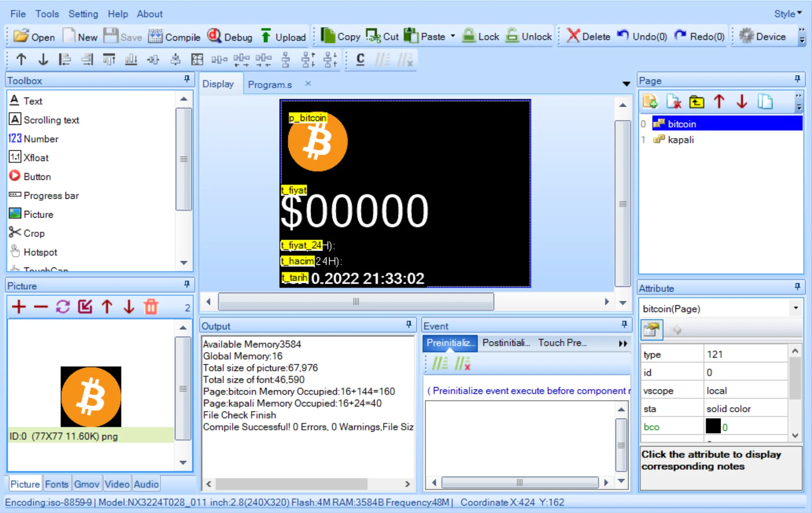The width and height of the screenshot is (812, 513).
Task: Click the Redo(0) button
Action: 700,36
